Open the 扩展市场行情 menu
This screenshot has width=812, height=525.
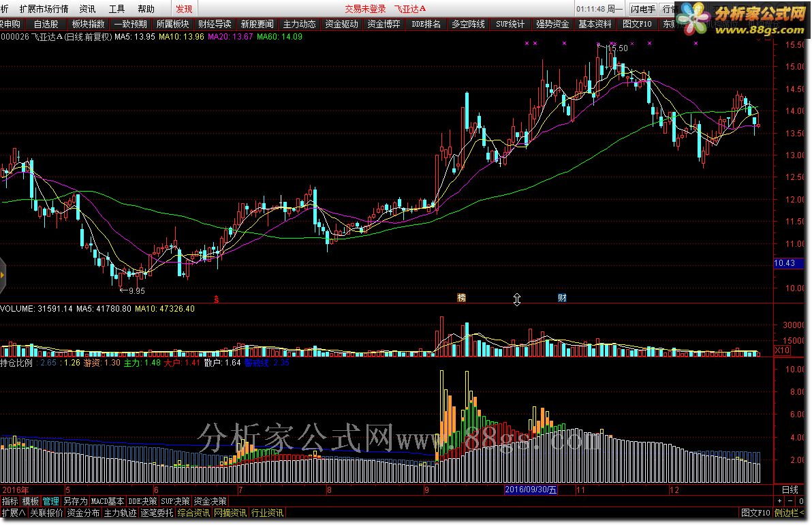(x=44, y=9)
